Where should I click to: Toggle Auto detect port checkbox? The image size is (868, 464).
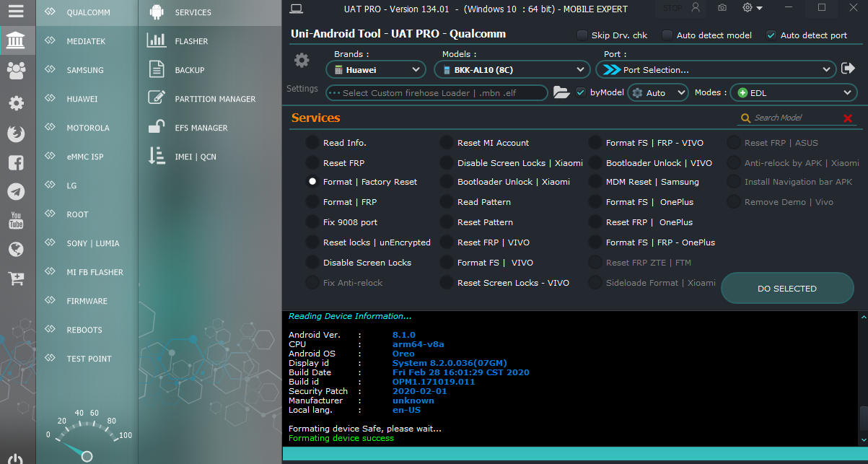point(771,35)
